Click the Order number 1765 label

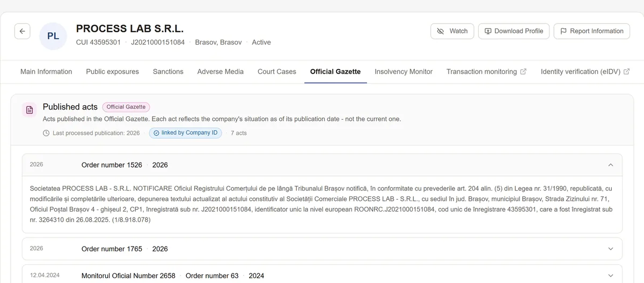[112, 249]
